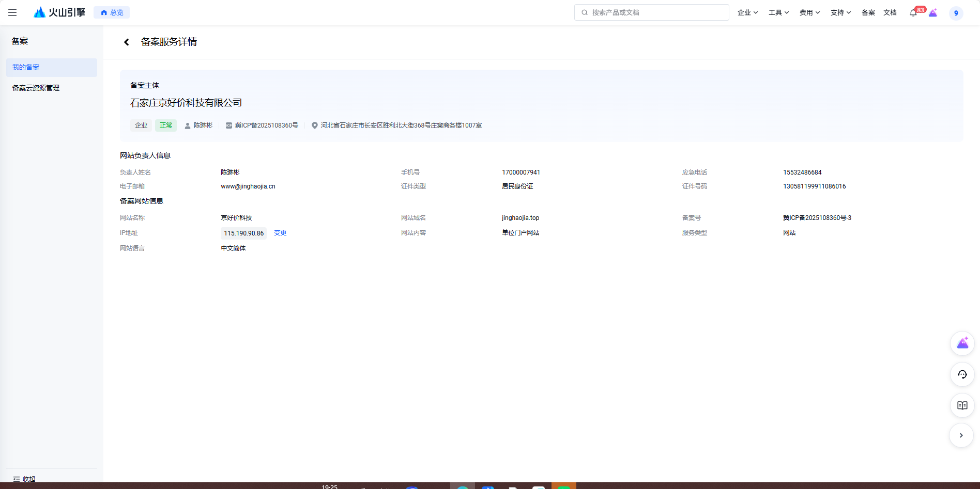The image size is (980, 489).
Task: Expand the 工具 dropdown menu
Action: coord(778,12)
